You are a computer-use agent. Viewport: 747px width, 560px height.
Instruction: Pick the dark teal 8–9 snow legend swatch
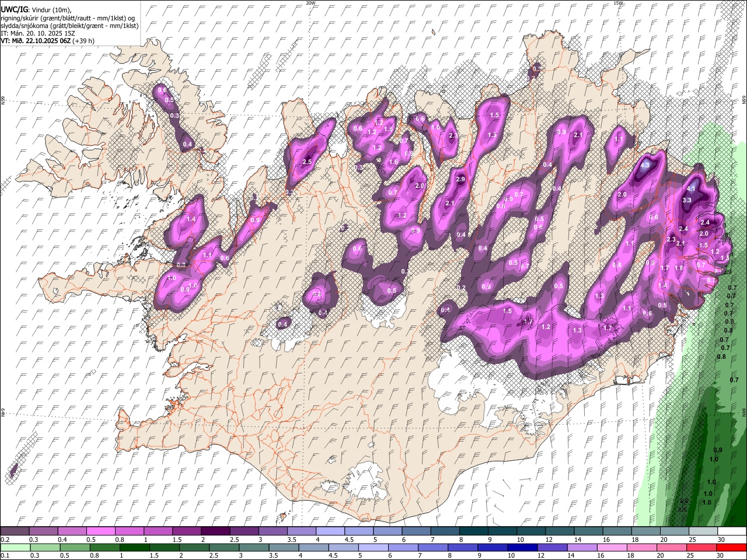474,531
